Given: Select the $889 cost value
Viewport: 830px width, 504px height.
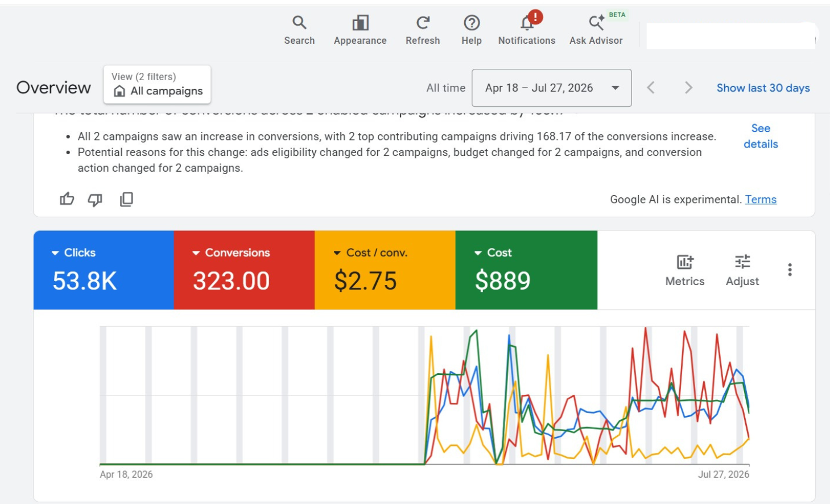Looking at the screenshot, I should (x=503, y=281).
